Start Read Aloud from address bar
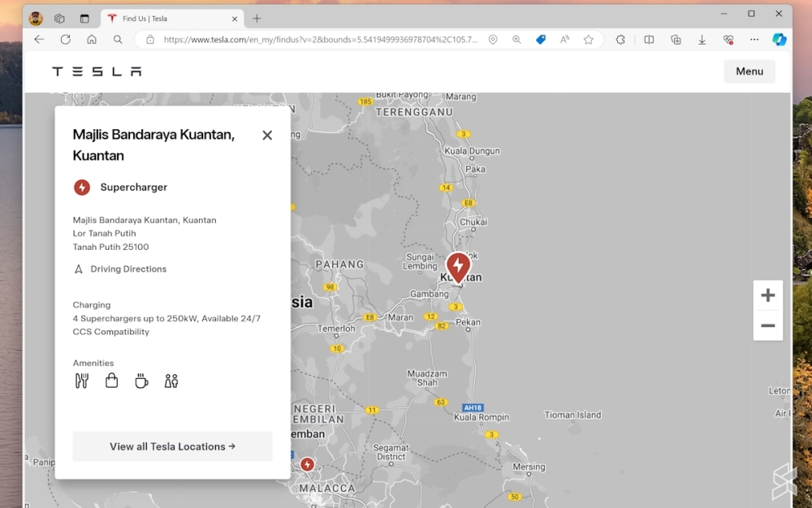 click(x=564, y=39)
